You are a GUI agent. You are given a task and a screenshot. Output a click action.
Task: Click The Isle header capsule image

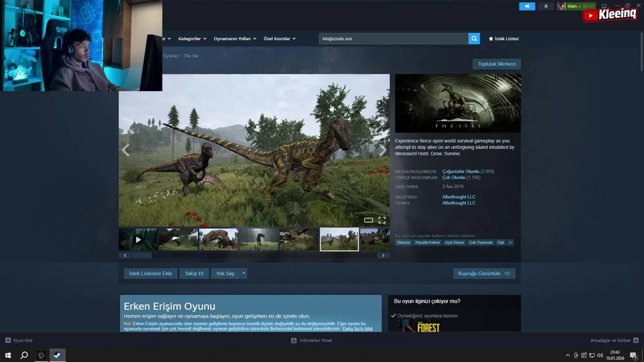tap(458, 103)
